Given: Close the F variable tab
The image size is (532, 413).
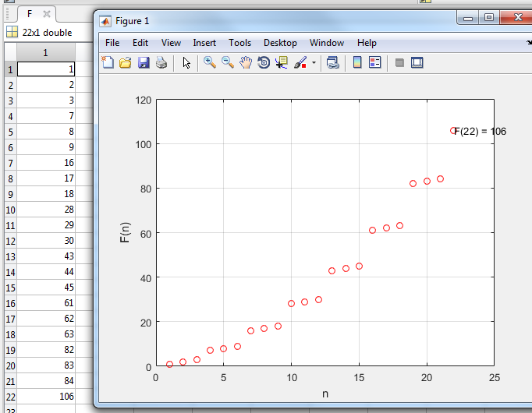Looking at the screenshot, I should pyautogui.click(x=47, y=14).
